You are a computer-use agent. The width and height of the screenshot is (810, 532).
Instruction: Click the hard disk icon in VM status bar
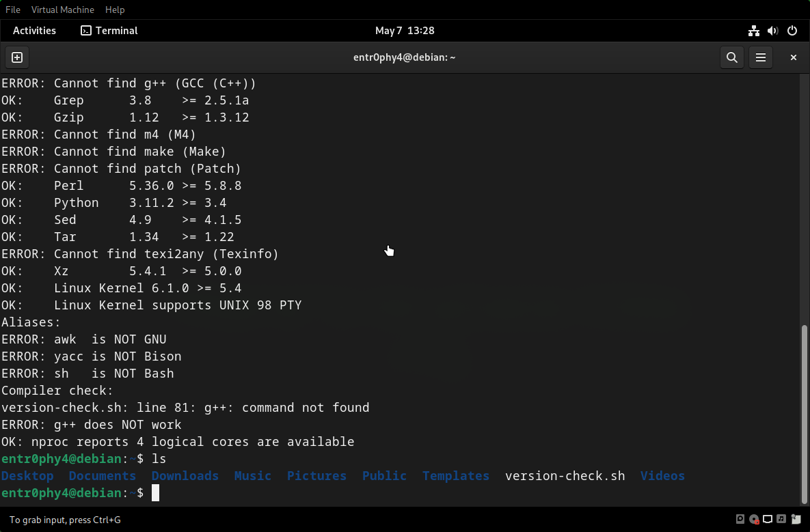click(x=740, y=520)
